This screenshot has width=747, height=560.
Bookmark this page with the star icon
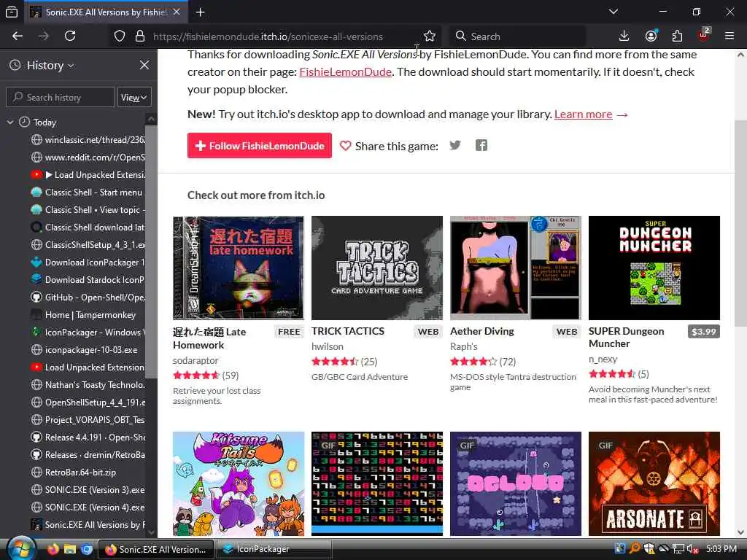click(x=429, y=36)
